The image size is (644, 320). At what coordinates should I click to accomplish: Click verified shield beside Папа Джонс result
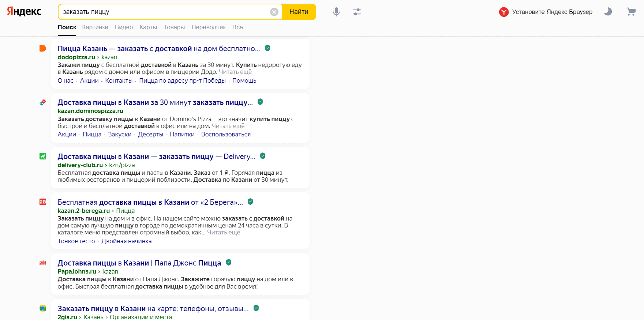229,262
